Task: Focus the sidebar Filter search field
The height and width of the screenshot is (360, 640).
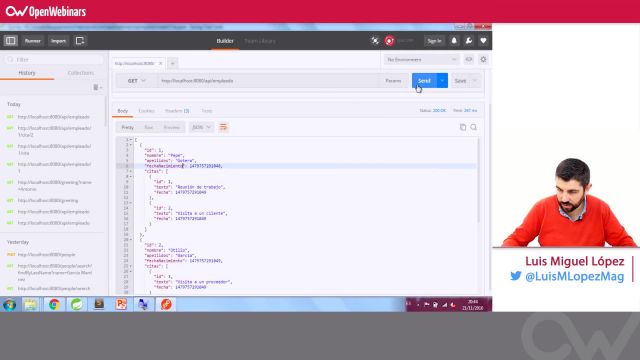Action: (54, 60)
